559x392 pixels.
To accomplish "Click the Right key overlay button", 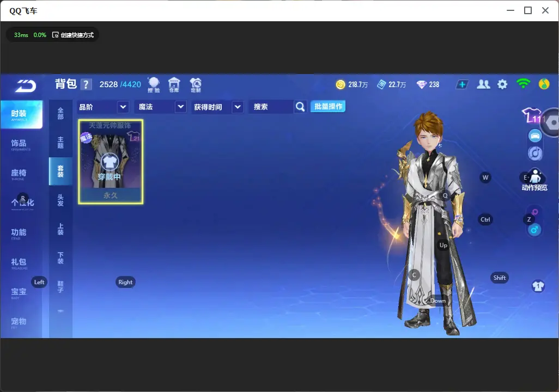I will pos(125,282).
